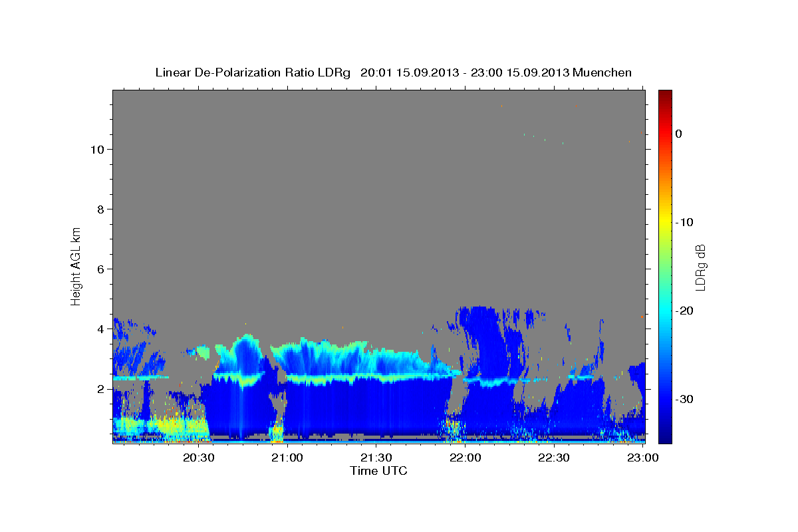The height and width of the screenshot is (532, 798).
Task: Click the height tick label 4
Action: pyautogui.click(x=100, y=329)
